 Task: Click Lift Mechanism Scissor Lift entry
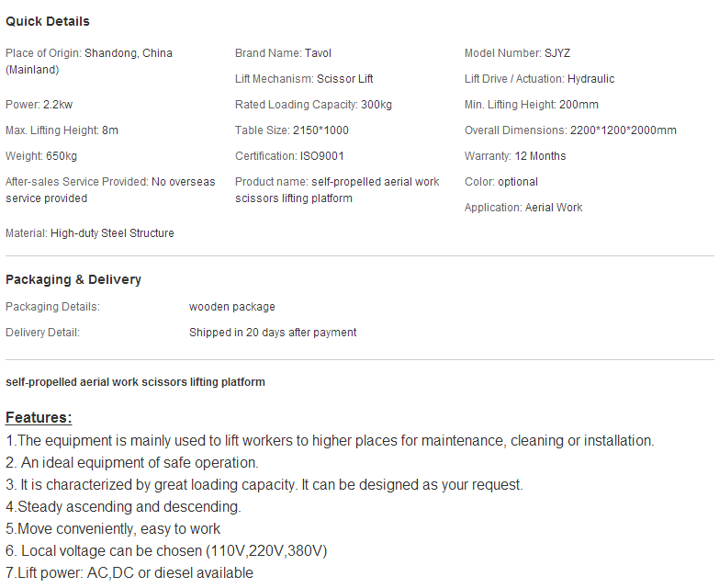(x=304, y=79)
